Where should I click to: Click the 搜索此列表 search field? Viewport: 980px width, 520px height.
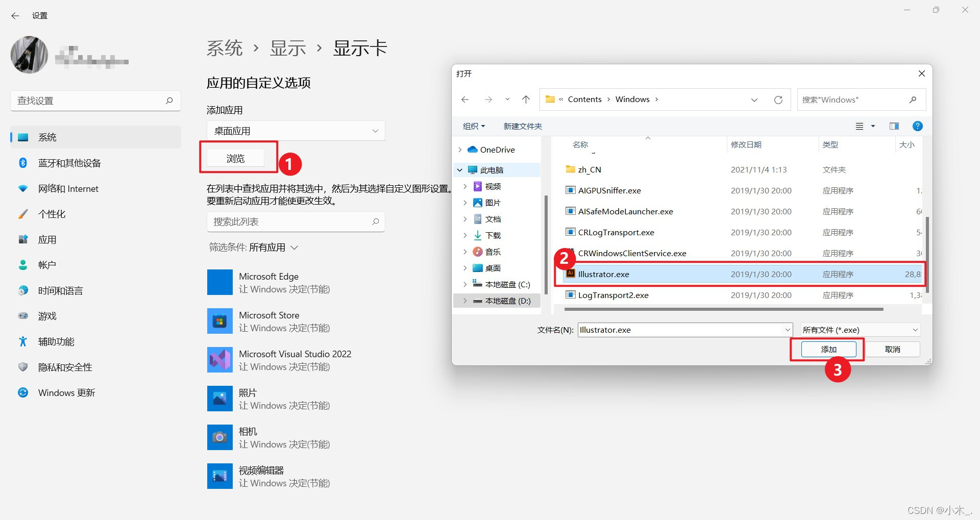(296, 221)
